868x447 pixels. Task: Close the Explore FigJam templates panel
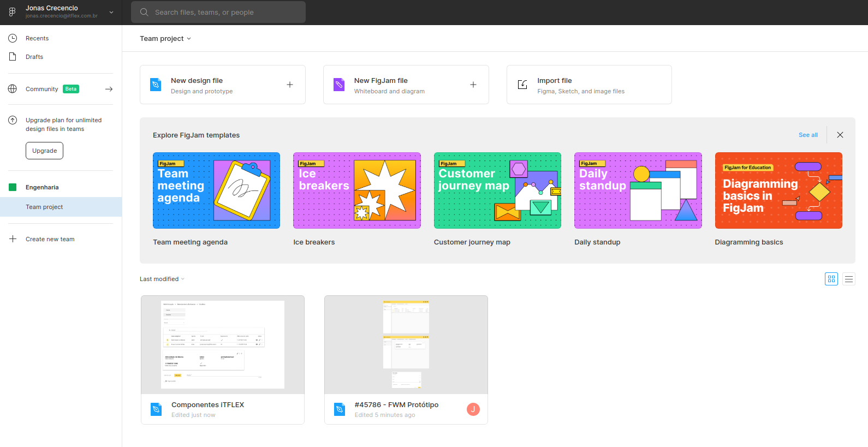(840, 135)
